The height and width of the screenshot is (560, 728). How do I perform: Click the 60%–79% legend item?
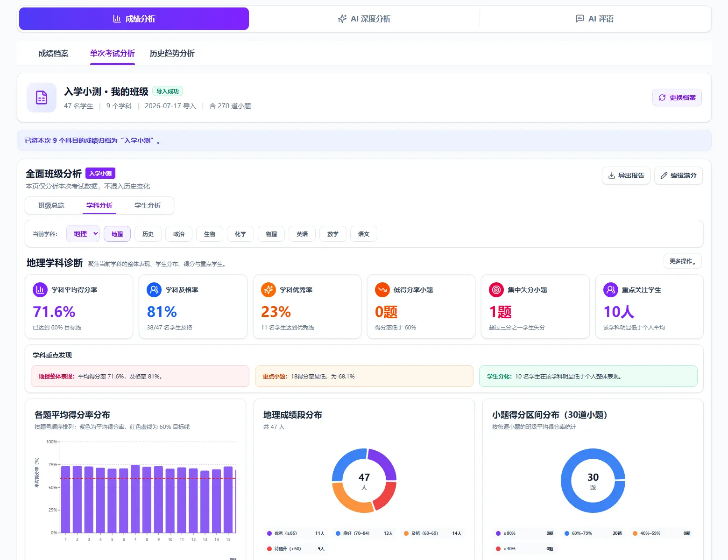click(x=593, y=533)
